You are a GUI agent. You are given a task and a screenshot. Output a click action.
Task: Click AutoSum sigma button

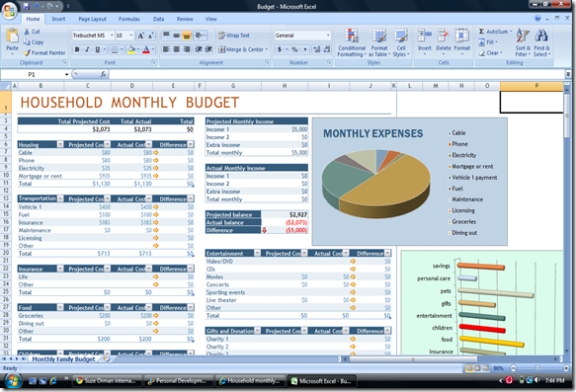coord(494,32)
